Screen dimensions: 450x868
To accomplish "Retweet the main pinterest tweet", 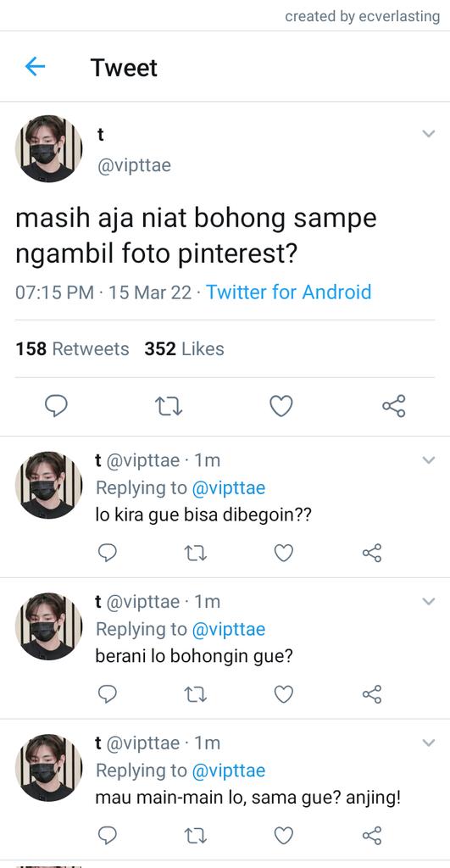I will 169,407.
